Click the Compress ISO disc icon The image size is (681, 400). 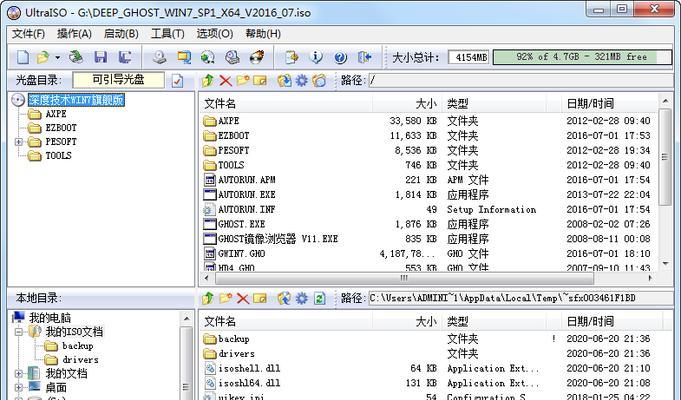tap(208, 57)
